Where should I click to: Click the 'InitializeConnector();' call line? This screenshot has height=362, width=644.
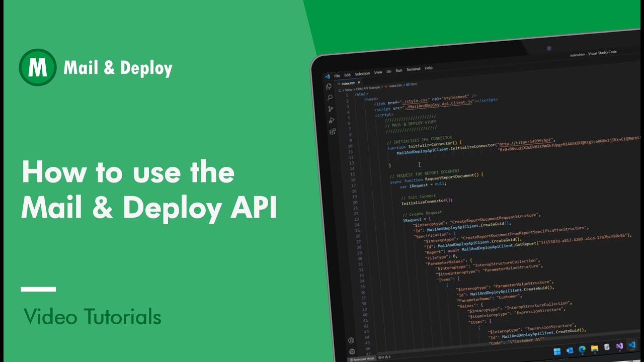[427, 202]
